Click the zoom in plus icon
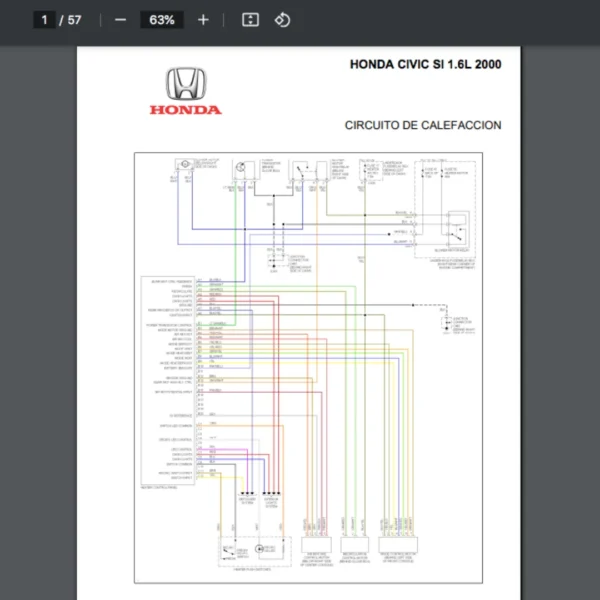The width and height of the screenshot is (600, 600). coord(203,20)
